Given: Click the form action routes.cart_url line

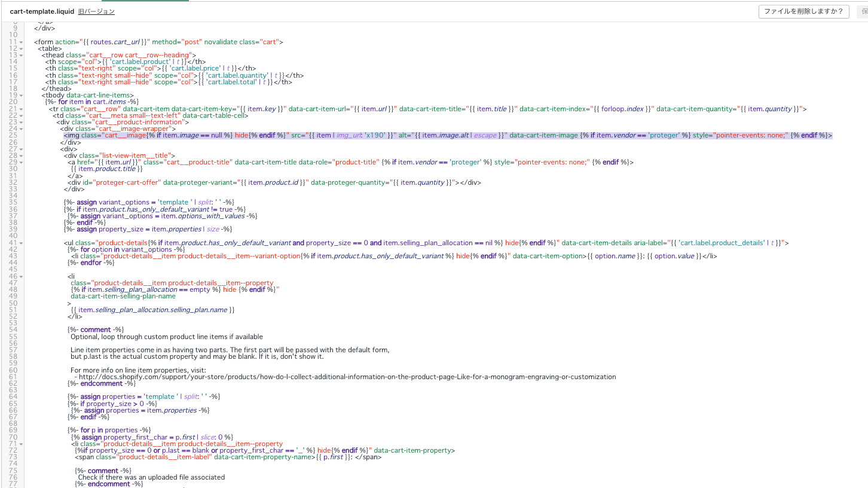Looking at the screenshot, I should pos(158,42).
